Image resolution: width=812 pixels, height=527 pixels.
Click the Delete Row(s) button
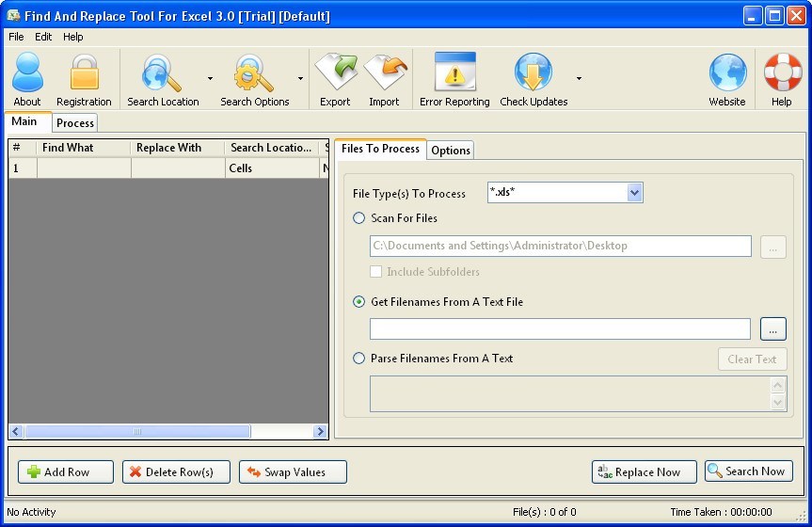(x=176, y=472)
